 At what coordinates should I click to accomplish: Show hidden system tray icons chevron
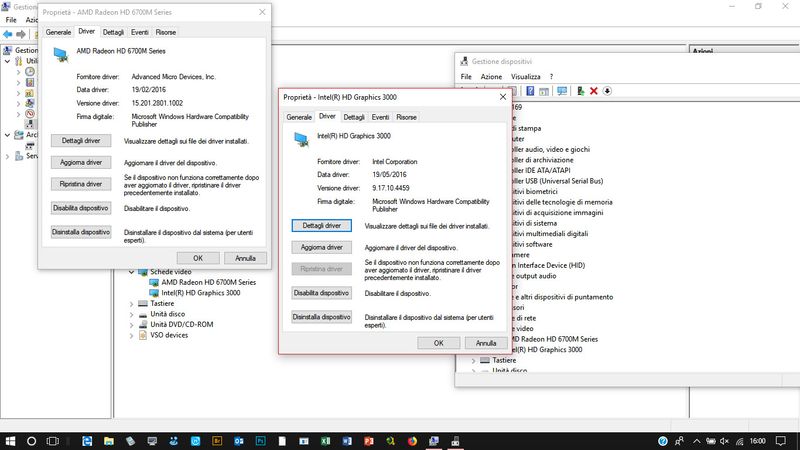click(x=696, y=441)
